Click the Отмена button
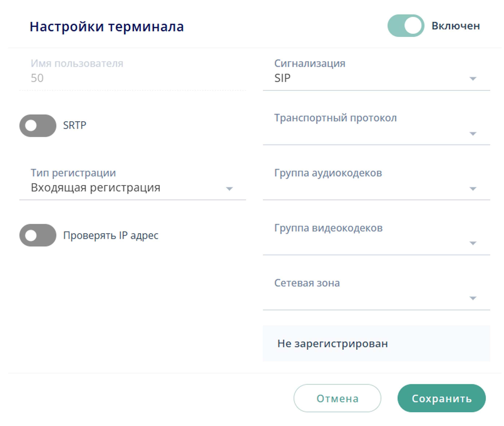Screen dimensions: 504x426 (337, 398)
